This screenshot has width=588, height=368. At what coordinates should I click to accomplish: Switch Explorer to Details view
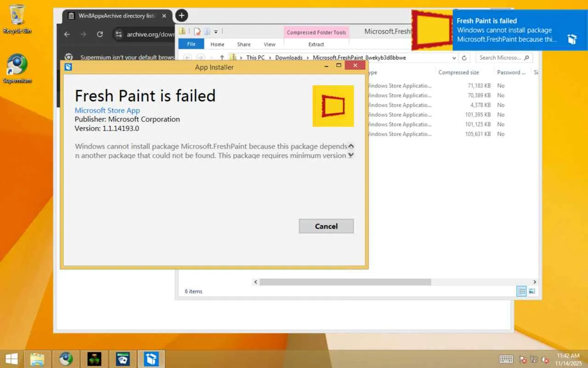pos(521,291)
